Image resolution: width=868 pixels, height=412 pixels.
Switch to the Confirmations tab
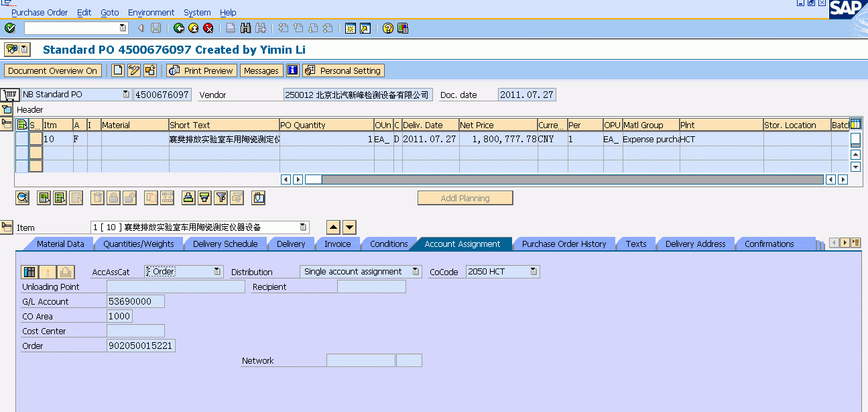[769, 244]
